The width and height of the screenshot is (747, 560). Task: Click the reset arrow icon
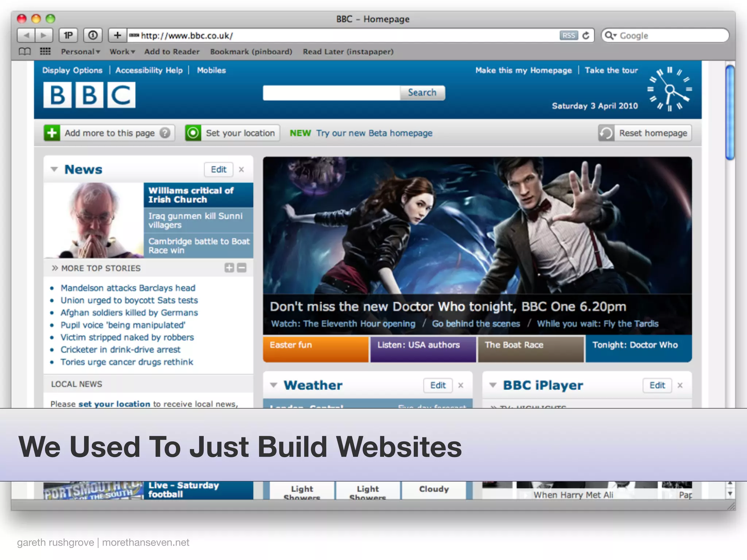[606, 133]
